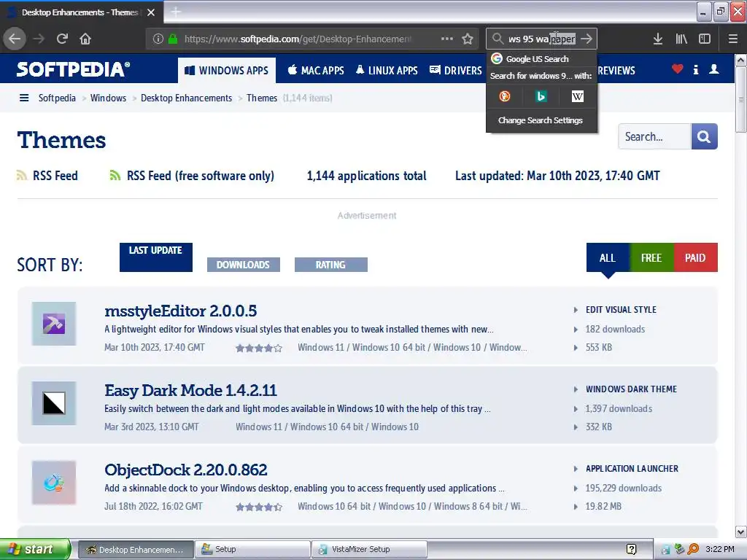Open Change Search Settings
This screenshot has height=560, width=747.
point(541,120)
